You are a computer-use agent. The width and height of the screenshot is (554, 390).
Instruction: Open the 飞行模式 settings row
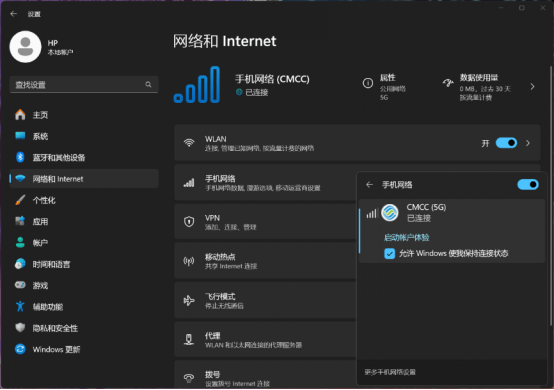(265, 300)
